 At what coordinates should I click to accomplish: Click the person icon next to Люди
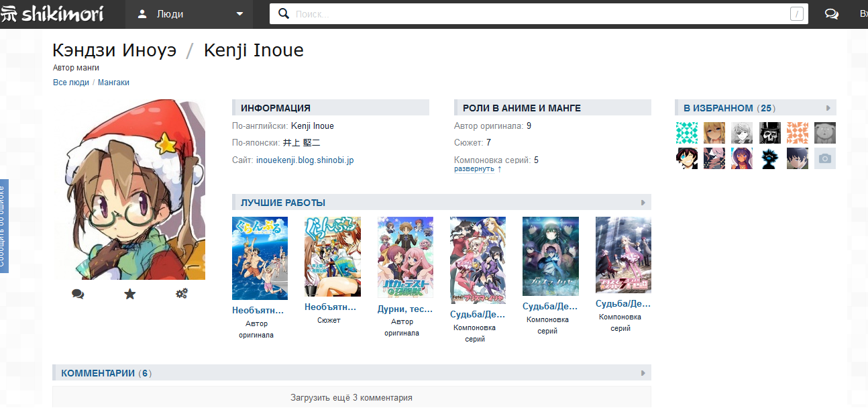click(x=142, y=13)
